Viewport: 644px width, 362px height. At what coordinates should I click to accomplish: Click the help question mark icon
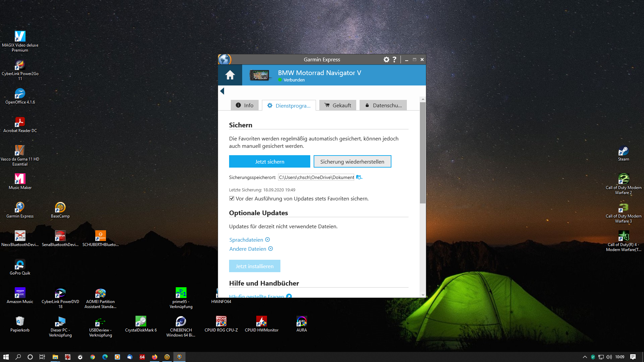pos(394,60)
